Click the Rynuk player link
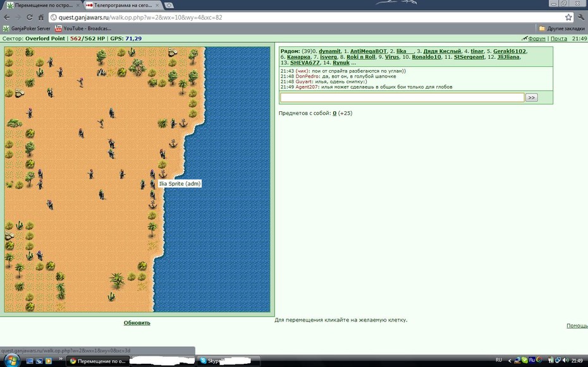Viewport: 588px width, 367px height. pos(341,63)
